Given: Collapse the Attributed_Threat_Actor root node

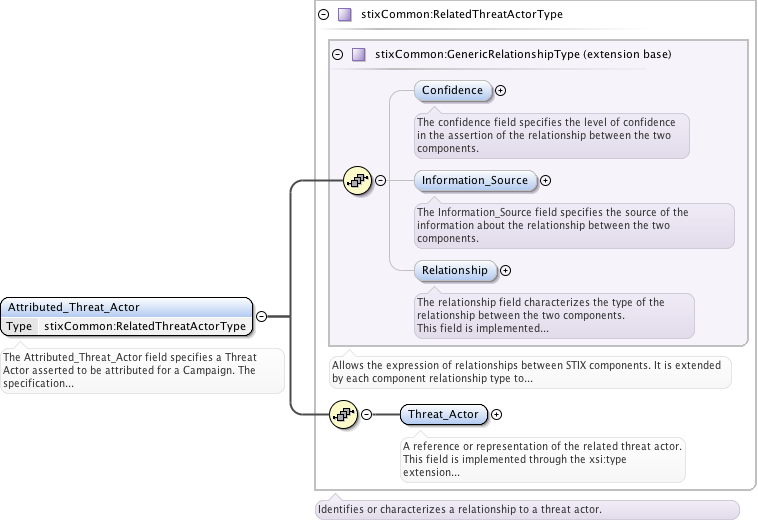Looking at the screenshot, I should 261,316.
